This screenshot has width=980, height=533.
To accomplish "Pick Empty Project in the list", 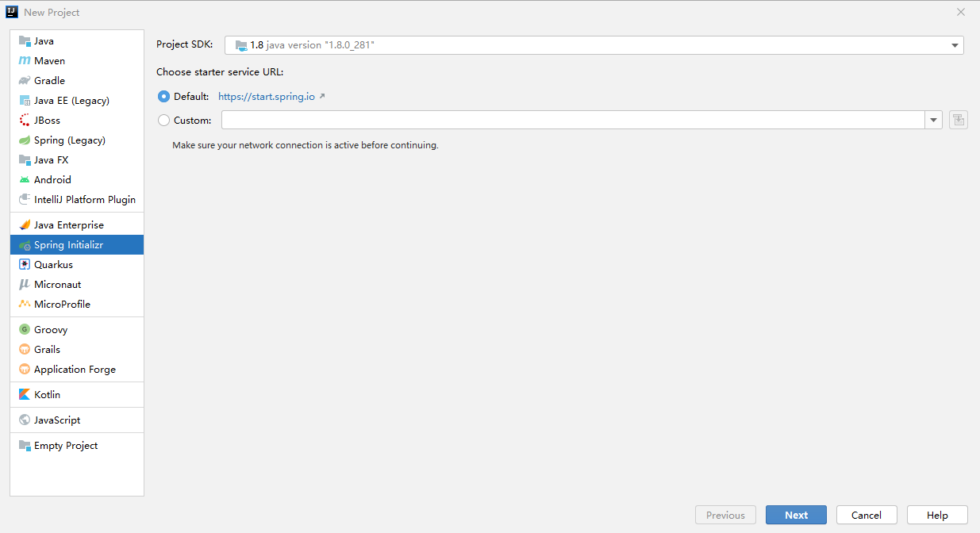I will (77, 446).
